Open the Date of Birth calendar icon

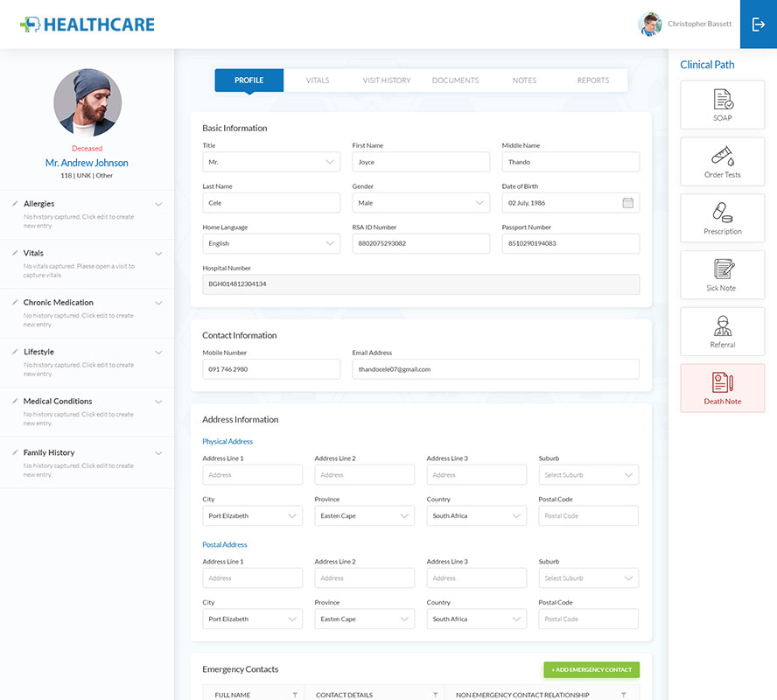click(628, 203)
